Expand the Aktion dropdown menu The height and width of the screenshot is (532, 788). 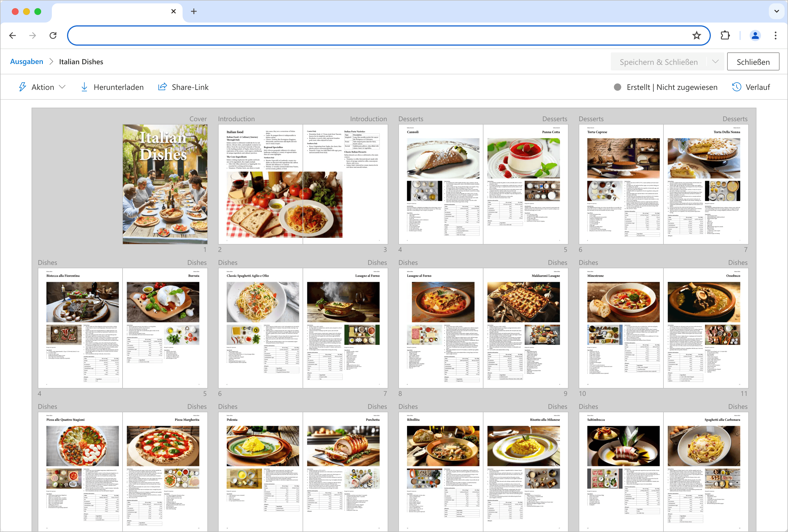[42, 87]
